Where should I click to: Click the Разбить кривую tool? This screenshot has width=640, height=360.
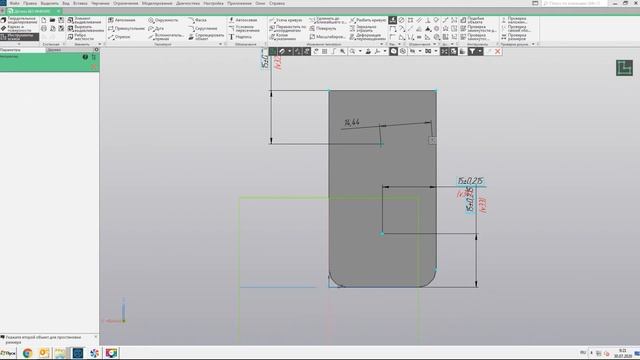tap(368, 20)
